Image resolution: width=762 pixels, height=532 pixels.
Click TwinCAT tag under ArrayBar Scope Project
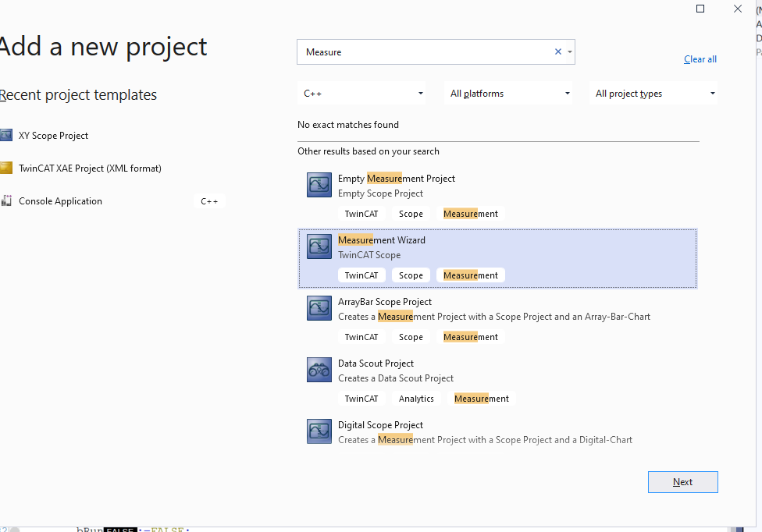click(x=361, y=337)
